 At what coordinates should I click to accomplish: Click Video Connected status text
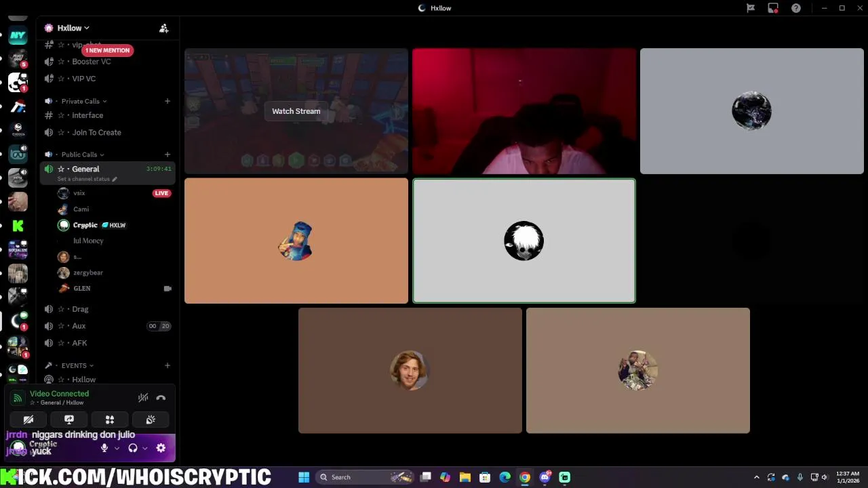(x=59, y=394)
